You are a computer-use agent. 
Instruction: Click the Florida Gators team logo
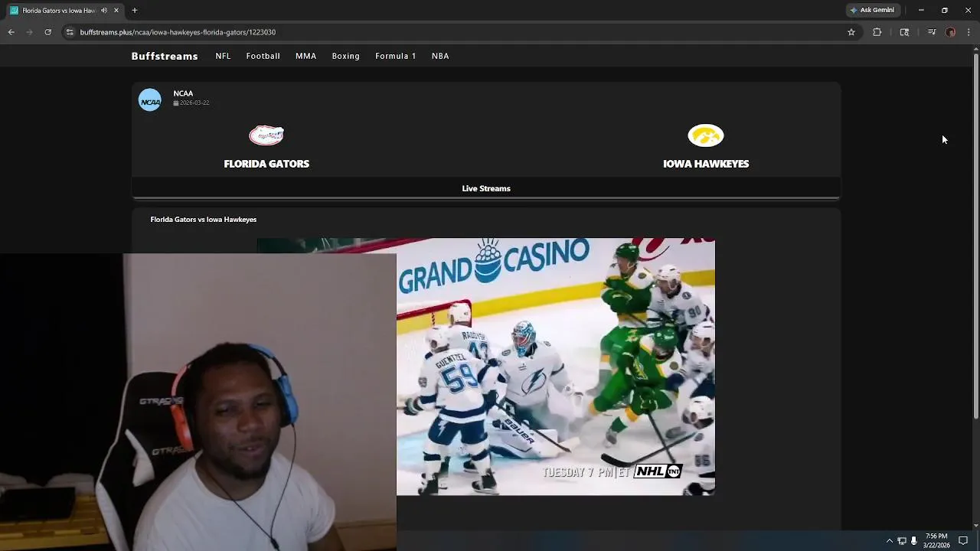pyautogui.click(x=266, y=135)
